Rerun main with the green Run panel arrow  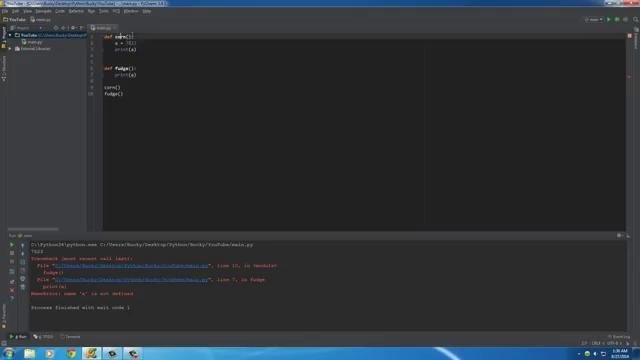(12, 245)
